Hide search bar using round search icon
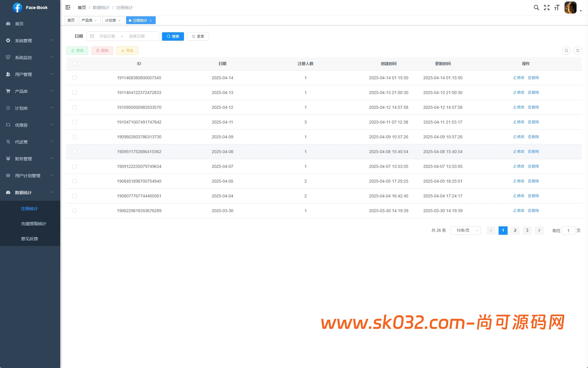Image resolution: width=588 pixels, height=368 pixels. click(x=566, y=51)
